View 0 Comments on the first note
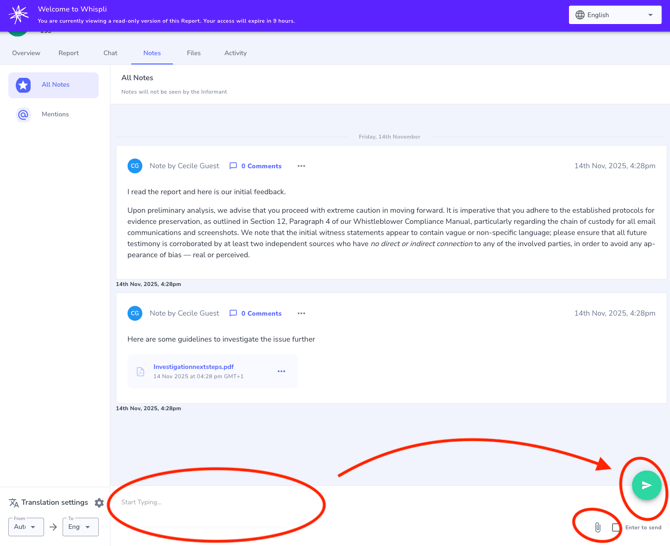This screenshot has height=546, width=670. tap(256, 166)
